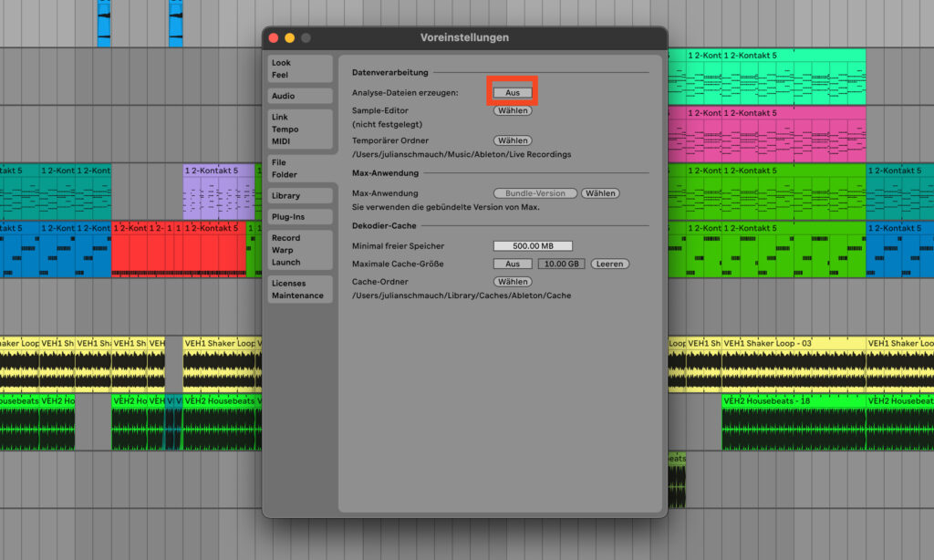Click Wählen for the Cache-Ordner

[513, 282]
